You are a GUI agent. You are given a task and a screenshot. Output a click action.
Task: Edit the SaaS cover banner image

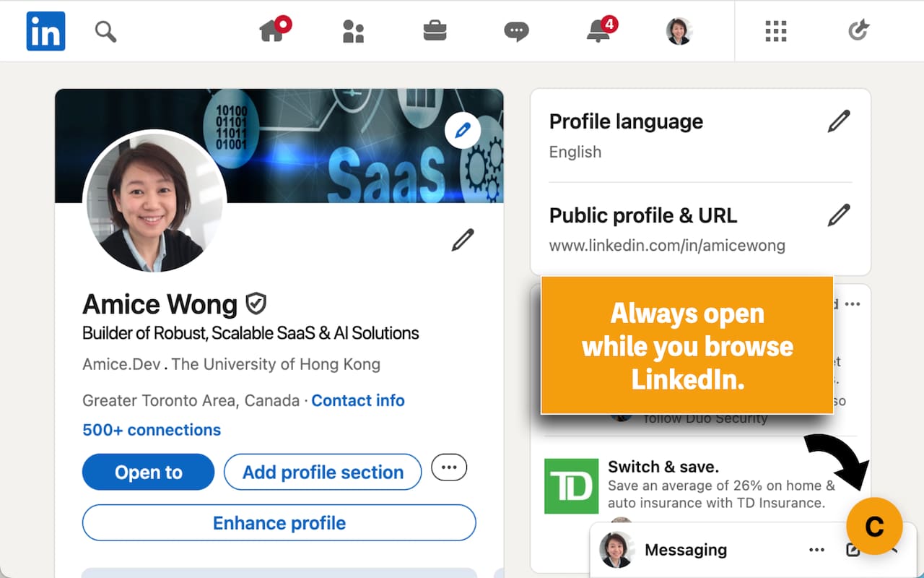[463, 131]
